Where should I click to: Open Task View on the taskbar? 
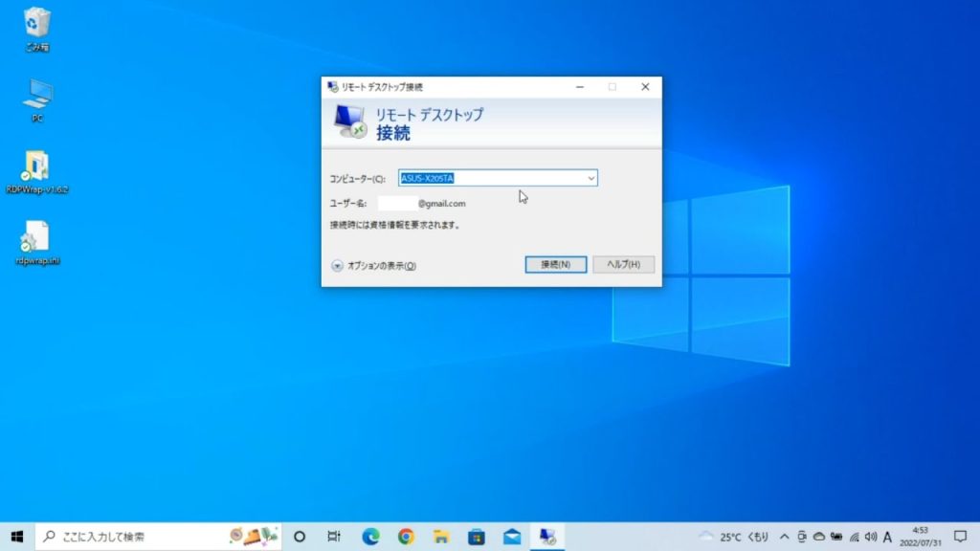click(334, 537)
